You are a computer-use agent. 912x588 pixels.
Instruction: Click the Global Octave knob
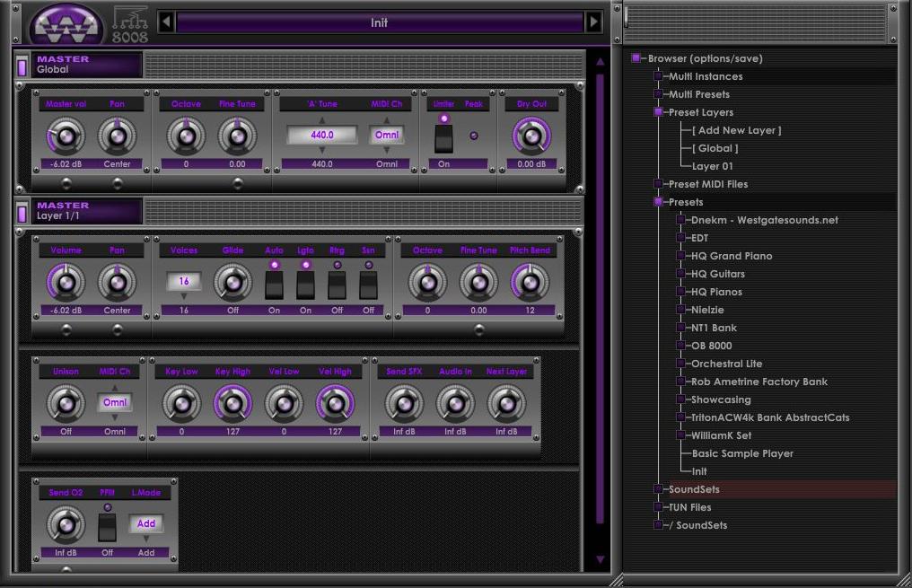click(186, 136)
